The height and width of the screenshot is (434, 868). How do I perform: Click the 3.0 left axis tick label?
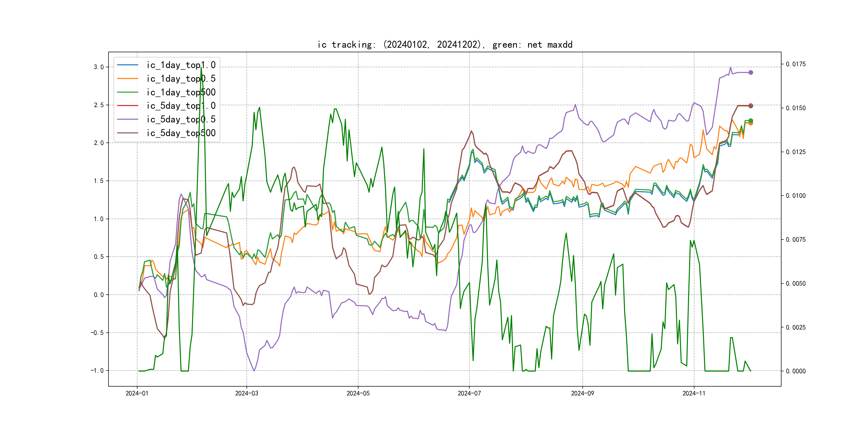pos(98,67)
